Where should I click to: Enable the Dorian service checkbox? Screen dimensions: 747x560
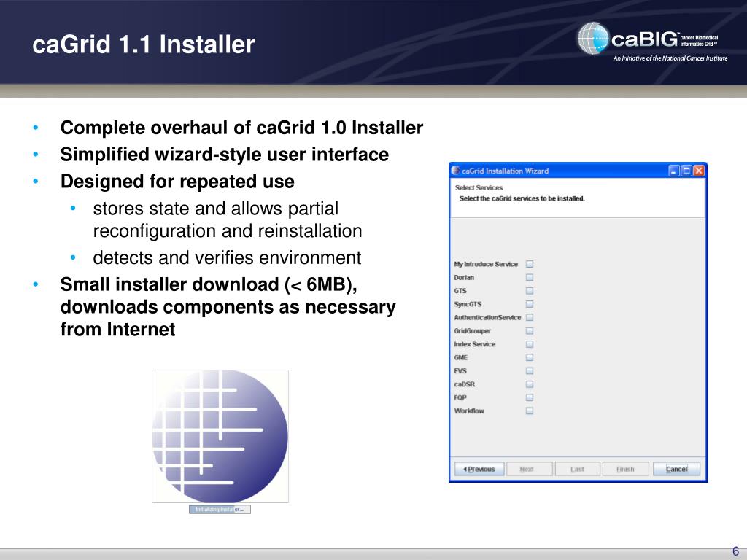[530, 277]
